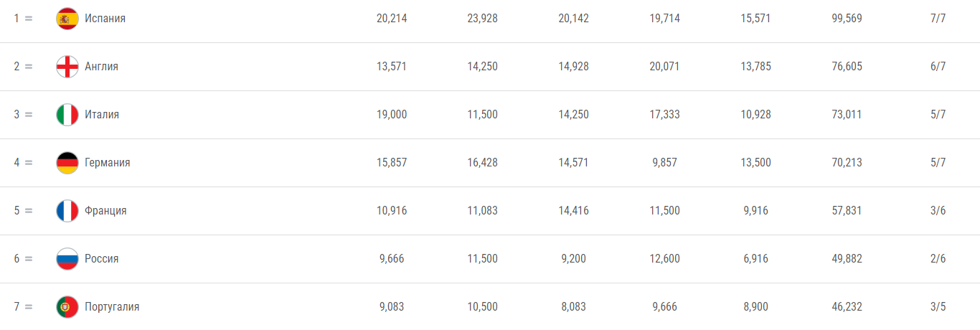Click the Germany flag icon
Screen dimensions: 980x330
pyautogui.click(x=67, y=163)
